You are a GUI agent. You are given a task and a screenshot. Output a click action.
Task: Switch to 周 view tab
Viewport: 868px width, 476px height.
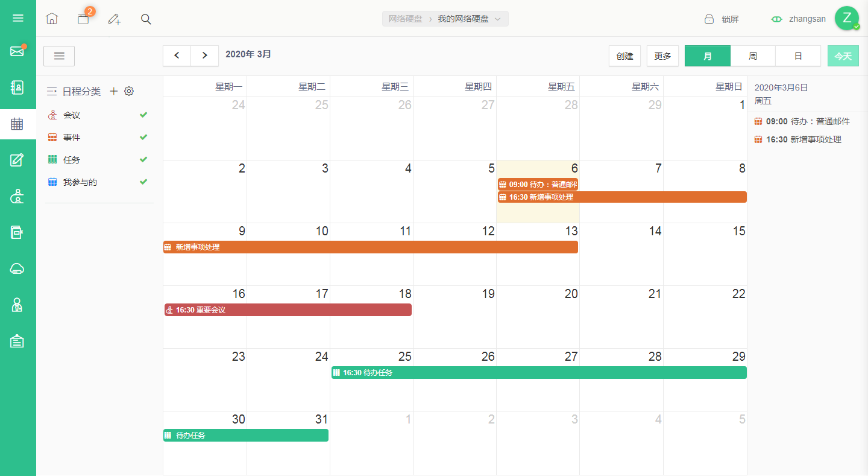[753, 56]
